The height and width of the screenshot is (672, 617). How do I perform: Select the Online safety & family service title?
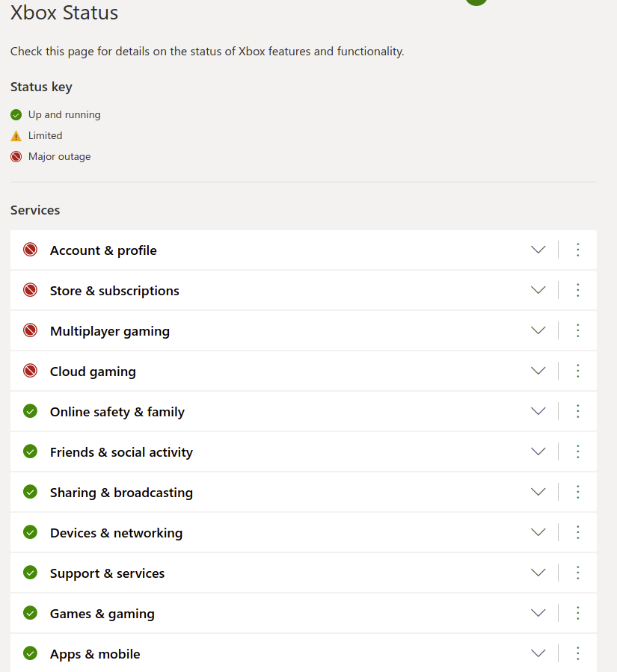(117, 412)
